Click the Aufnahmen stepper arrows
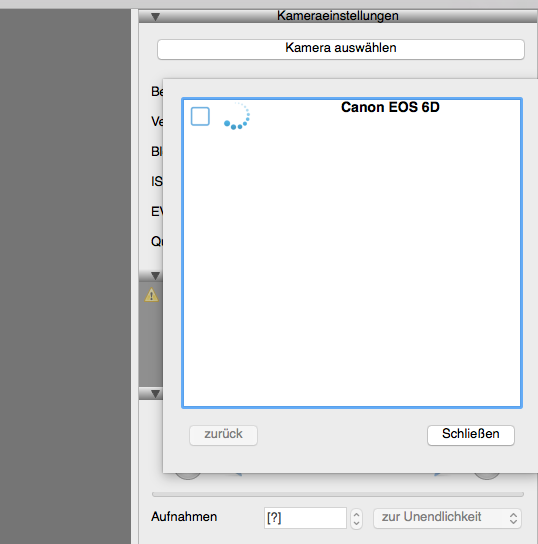 [x=356, y=519]
